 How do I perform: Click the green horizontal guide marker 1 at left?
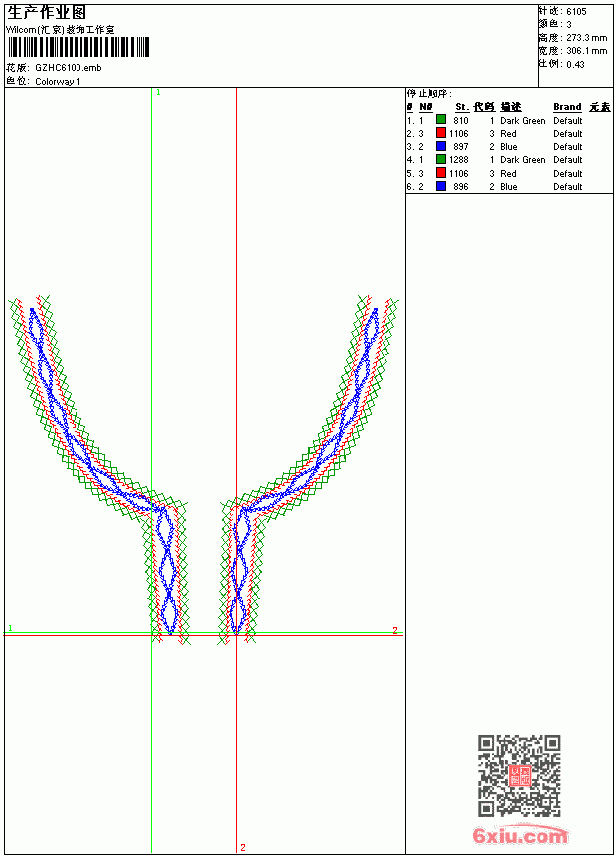pyautogui.click(x=10, y=628)
